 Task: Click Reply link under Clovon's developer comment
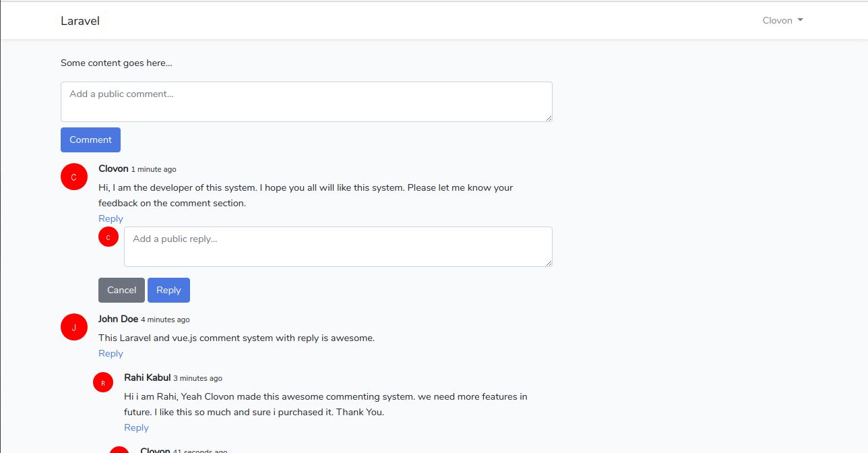point(111,218)
